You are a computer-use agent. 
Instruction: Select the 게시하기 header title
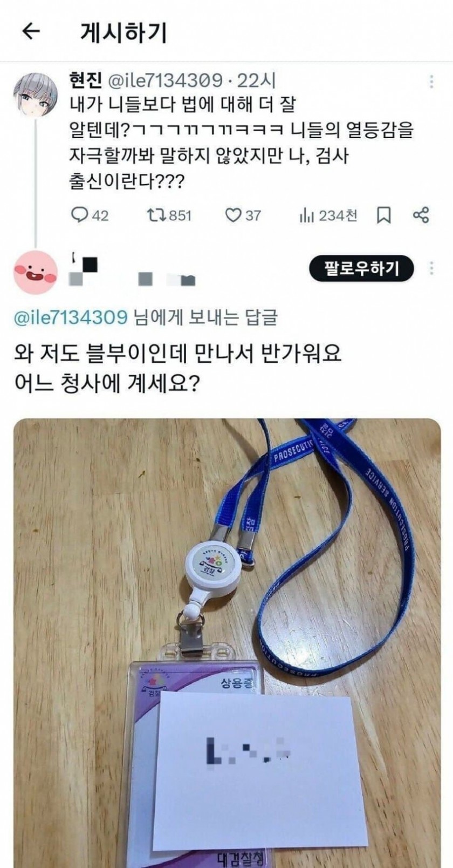coord(123,33)
